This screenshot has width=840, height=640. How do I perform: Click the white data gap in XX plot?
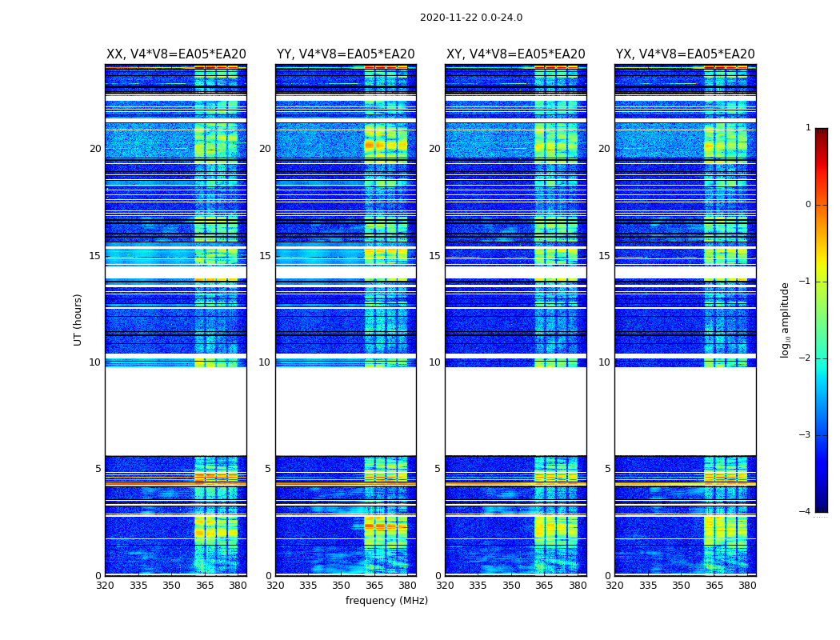[176, 410]
